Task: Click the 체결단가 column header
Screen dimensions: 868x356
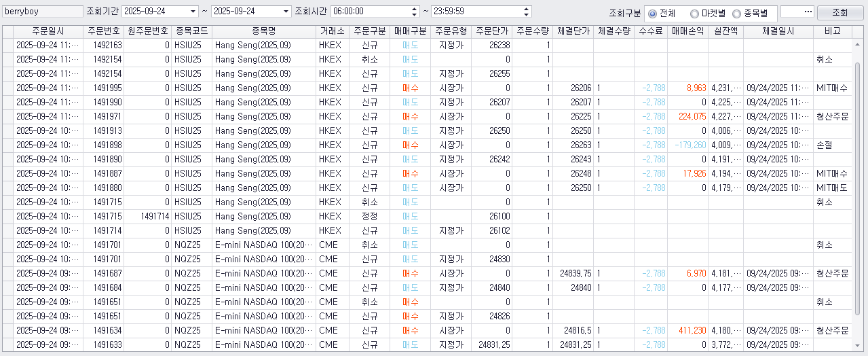Action: pos(573,31)
